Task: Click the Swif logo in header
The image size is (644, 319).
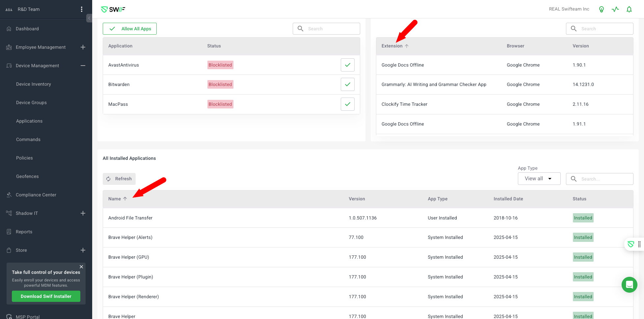Action: [x=113, y=9]
